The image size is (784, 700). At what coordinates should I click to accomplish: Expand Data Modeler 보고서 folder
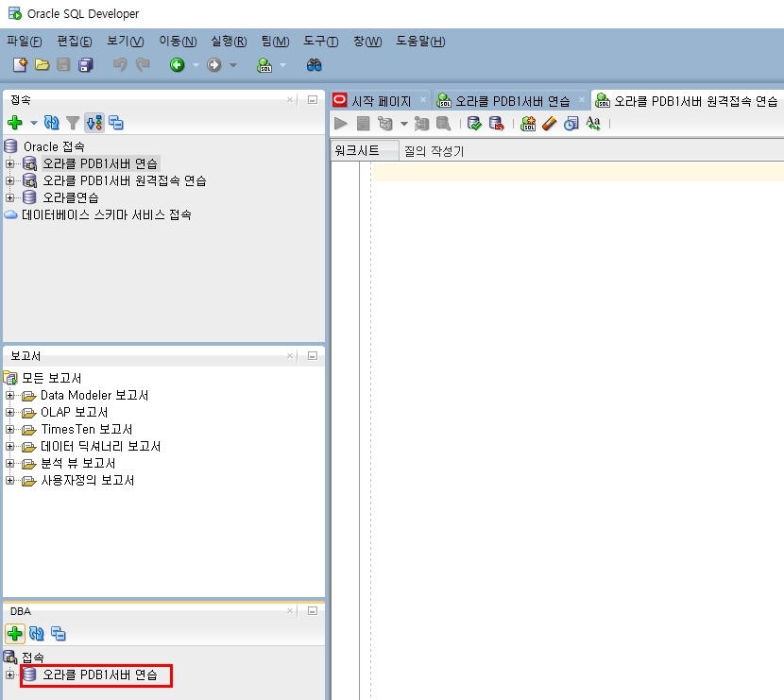pos(10,395)
